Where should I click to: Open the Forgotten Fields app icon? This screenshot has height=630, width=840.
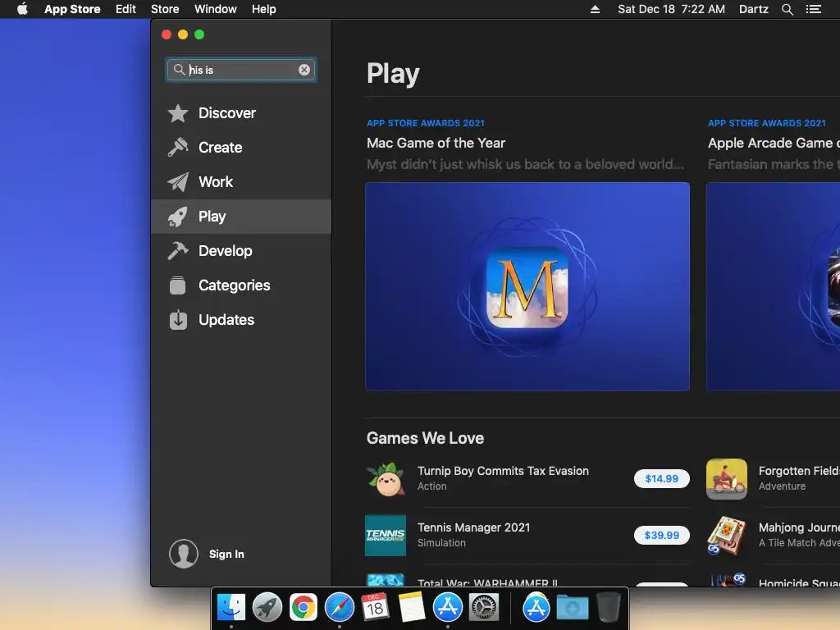pyautogui.click(x=727, y=479)
